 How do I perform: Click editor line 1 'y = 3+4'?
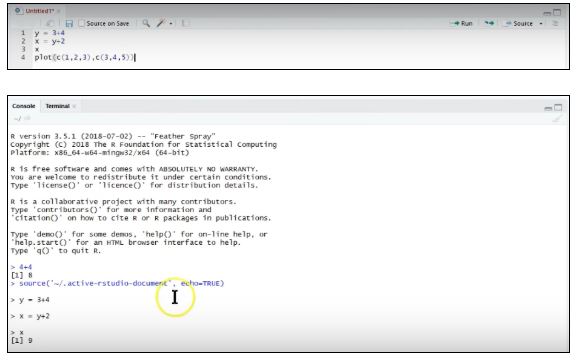[x=50, y=33]
